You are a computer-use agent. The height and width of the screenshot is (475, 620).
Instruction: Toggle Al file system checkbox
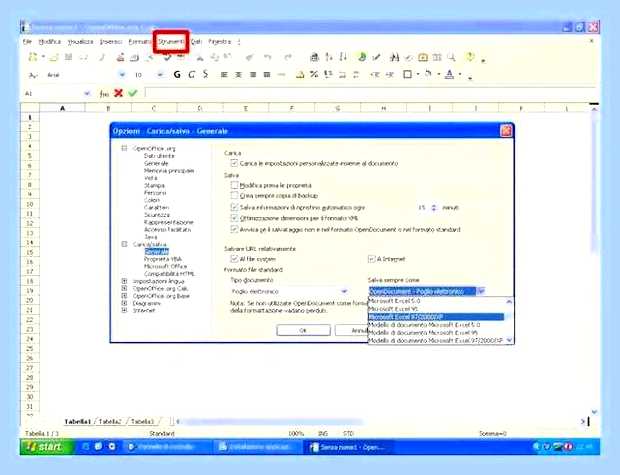click(x=234, y=259)
